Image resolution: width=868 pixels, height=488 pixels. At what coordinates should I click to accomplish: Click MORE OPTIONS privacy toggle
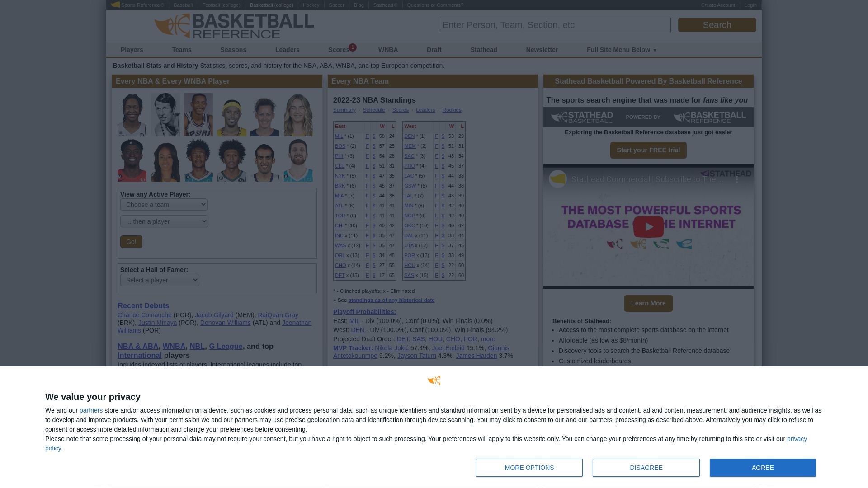pos(529,467)
